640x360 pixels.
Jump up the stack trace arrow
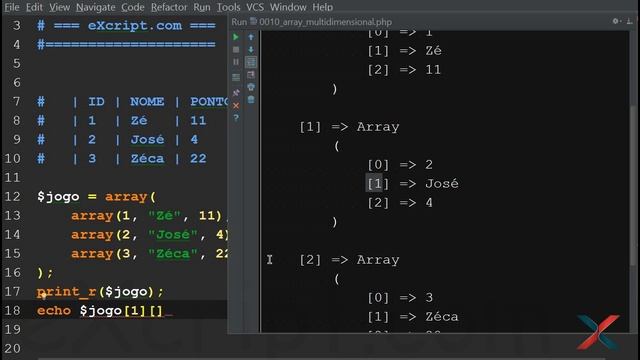251,37
